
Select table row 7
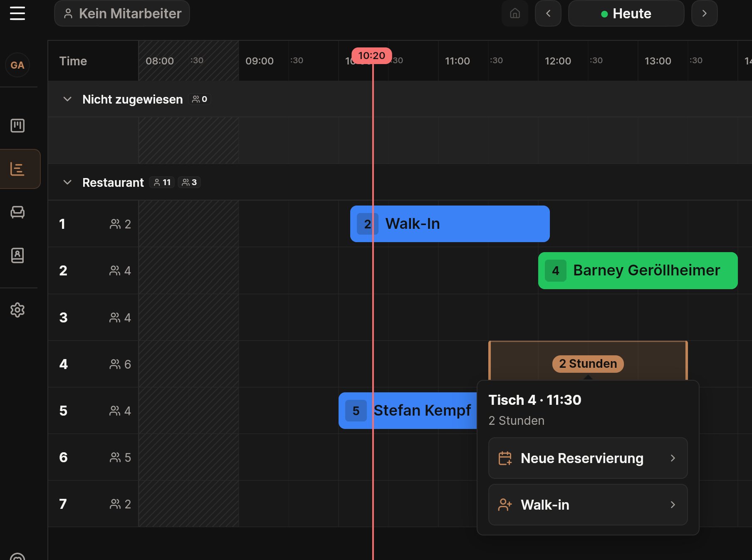click(x=93, y=504)
